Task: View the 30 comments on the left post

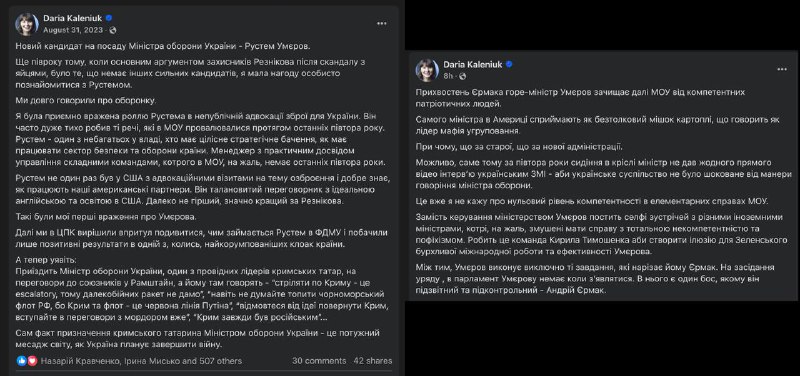Action: 319,361
